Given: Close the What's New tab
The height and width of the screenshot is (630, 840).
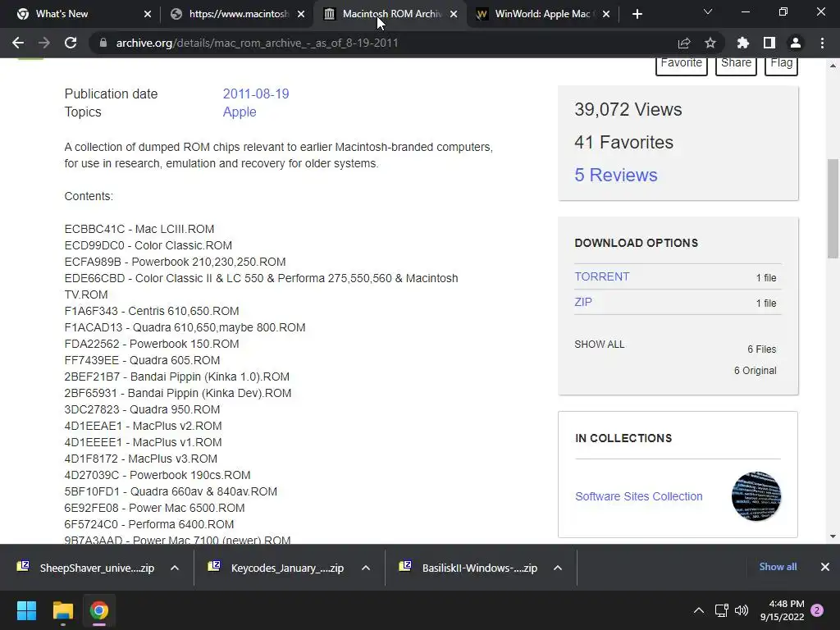Looking at the screenshot, I should point(148,14).
